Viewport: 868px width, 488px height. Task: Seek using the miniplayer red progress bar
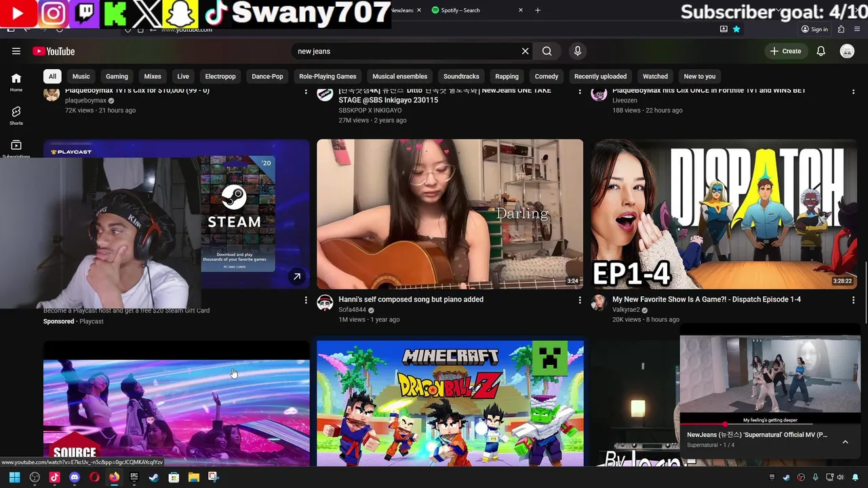(x=770, y=424)
